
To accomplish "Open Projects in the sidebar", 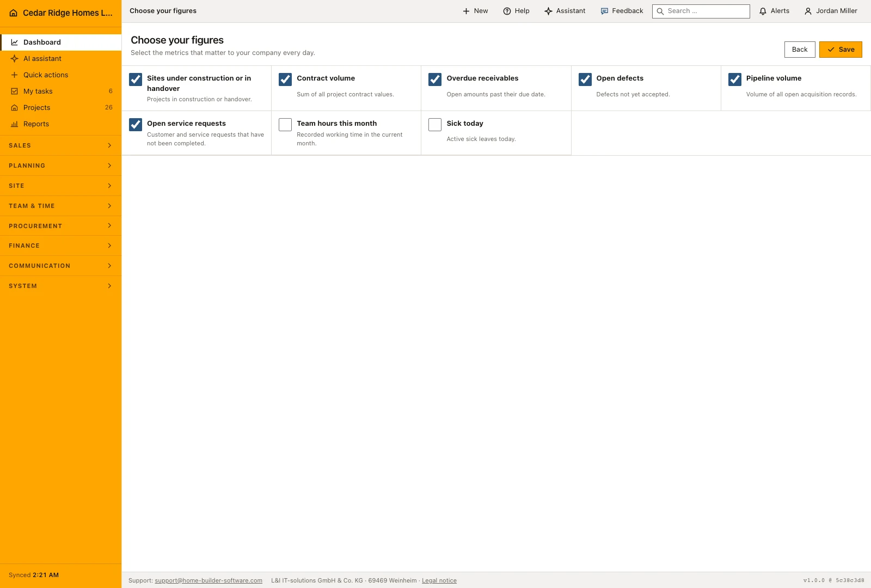I will tap(60, 108).
